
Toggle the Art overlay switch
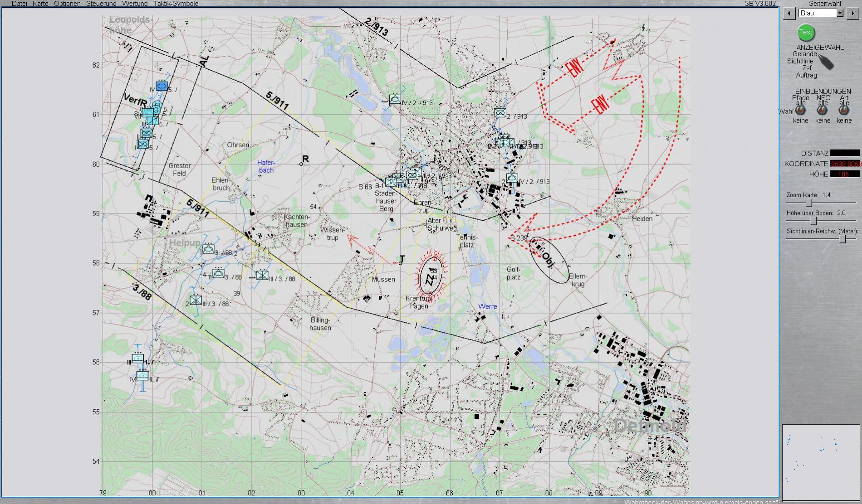tap(844, 110)
